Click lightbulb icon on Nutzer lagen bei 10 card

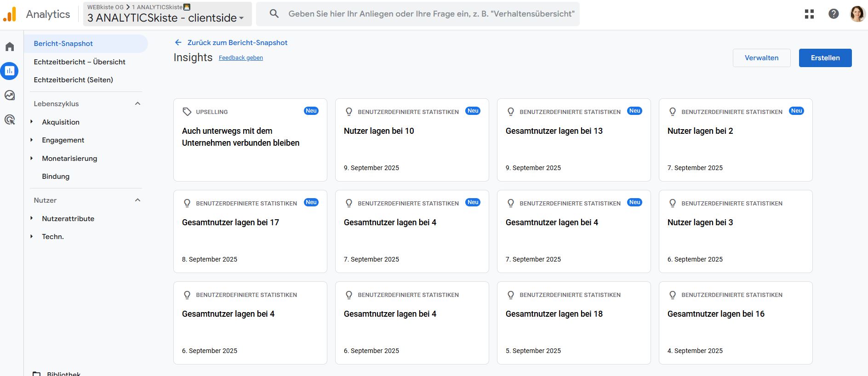coord(349,112)
